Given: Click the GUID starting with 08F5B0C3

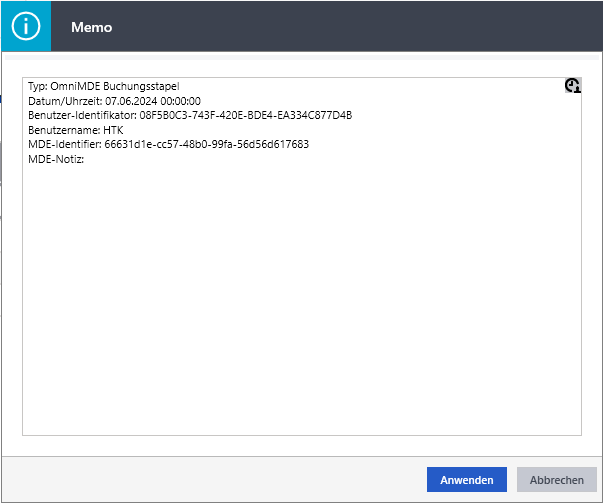Looking at the screenshot, I should [x=246, y=115].
